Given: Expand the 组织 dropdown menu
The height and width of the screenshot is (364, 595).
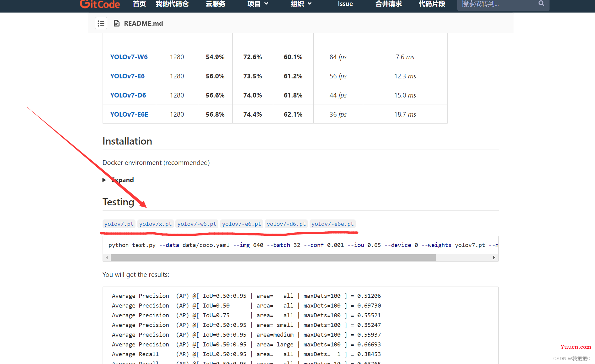Looking at the screenshot, I should pos(301,4).
